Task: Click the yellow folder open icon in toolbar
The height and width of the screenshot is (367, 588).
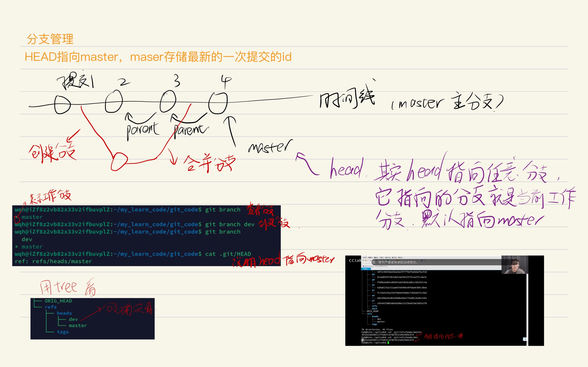Action: (366, 260)
